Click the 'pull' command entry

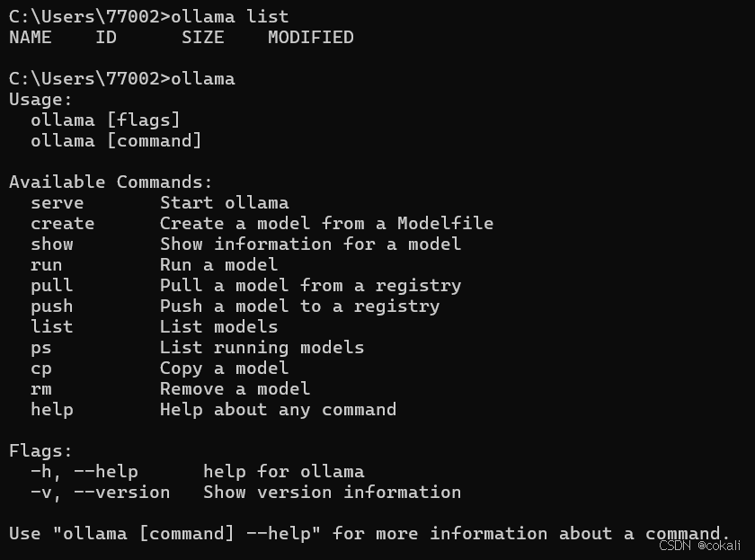pyautogui.click(x=52, y=286)
